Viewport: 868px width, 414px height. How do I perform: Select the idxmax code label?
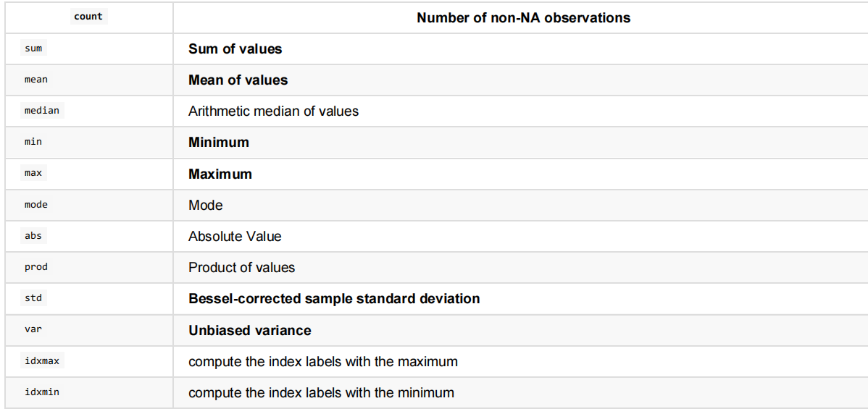pyautogui.click(x=42, y=361)
